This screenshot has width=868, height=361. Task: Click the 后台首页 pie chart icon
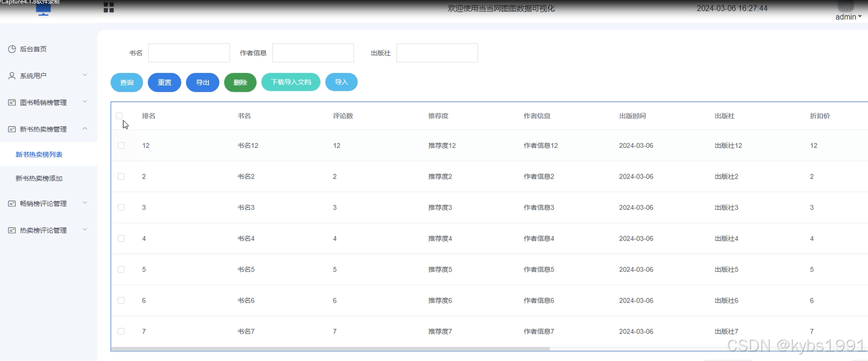tap(12, 49)
